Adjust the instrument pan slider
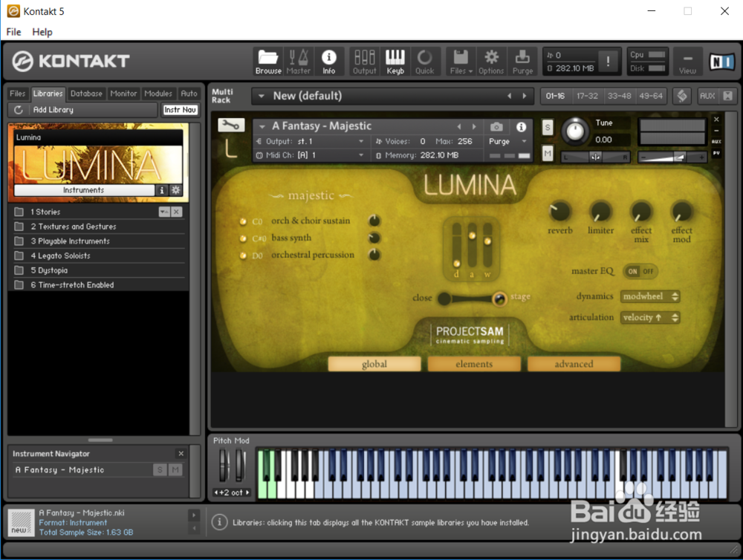Image resolution: width=743 pixels, height=560 pixels. [x=596, y=157]
